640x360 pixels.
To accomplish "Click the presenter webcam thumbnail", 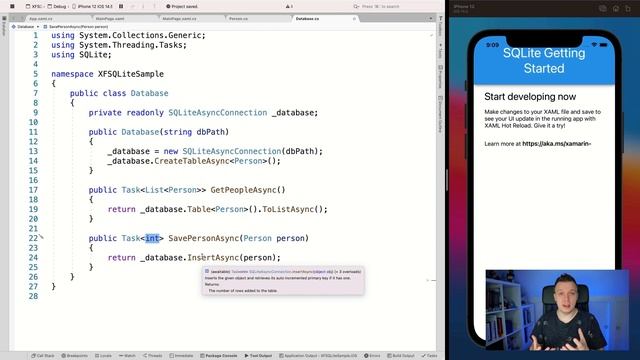I will 557,310.
